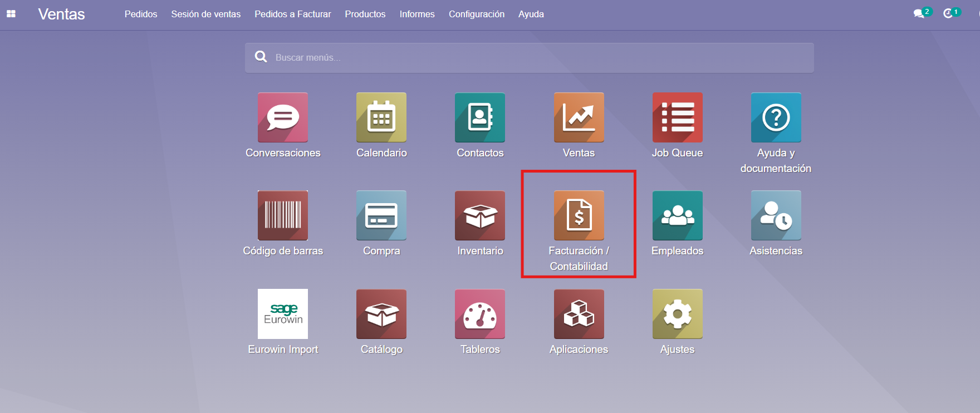
Task: Open the Calendario app icon
Action: coord(381,117)
